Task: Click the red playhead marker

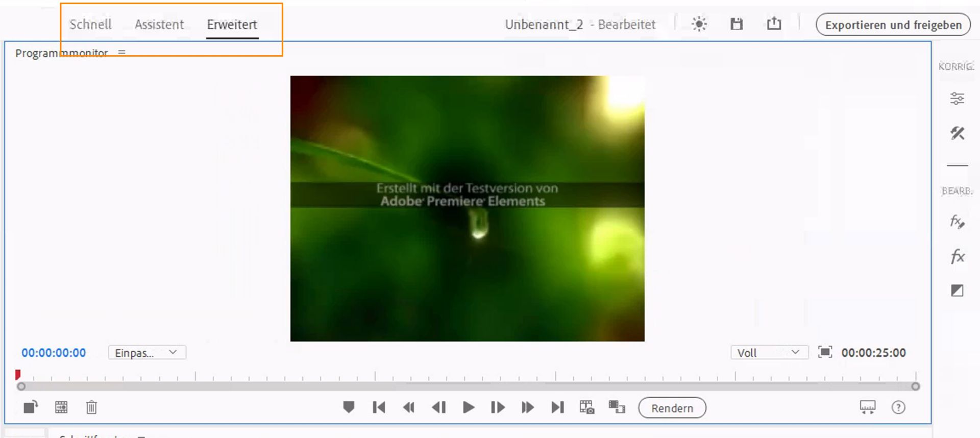Action: (18, 375)
